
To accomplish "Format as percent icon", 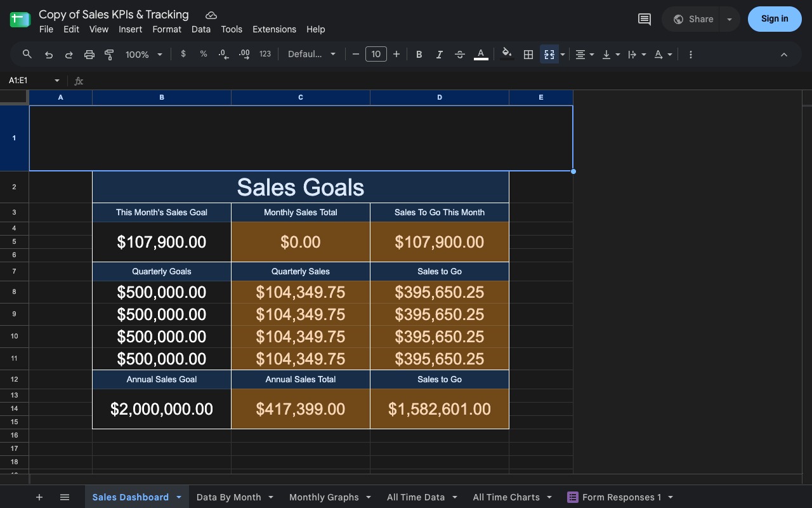I will (x=204, y=54).
